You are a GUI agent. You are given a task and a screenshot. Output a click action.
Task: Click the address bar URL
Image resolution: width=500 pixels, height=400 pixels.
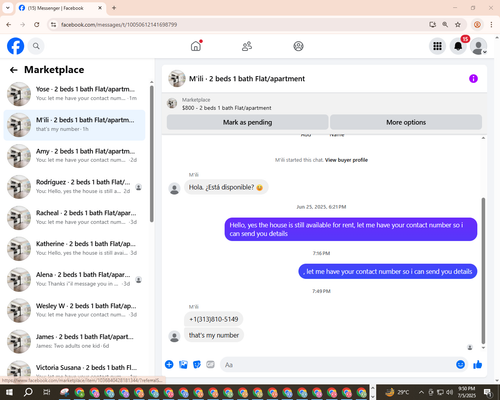[119, 25]
